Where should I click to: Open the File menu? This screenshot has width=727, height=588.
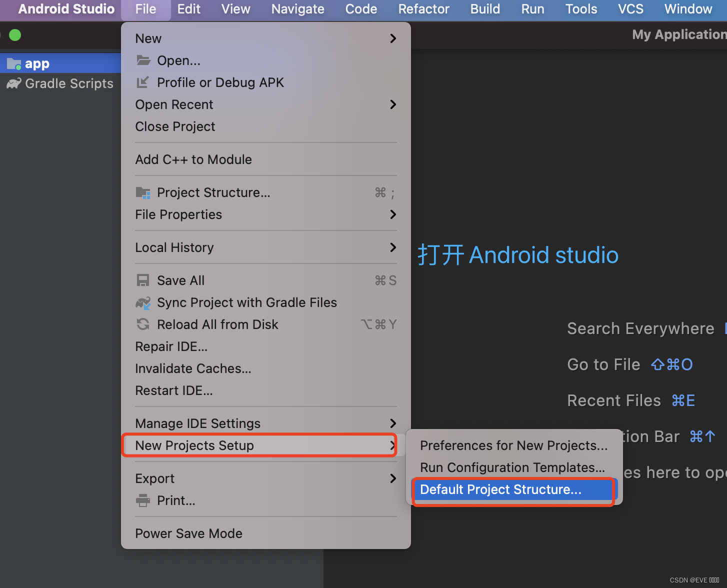(145, 9)
